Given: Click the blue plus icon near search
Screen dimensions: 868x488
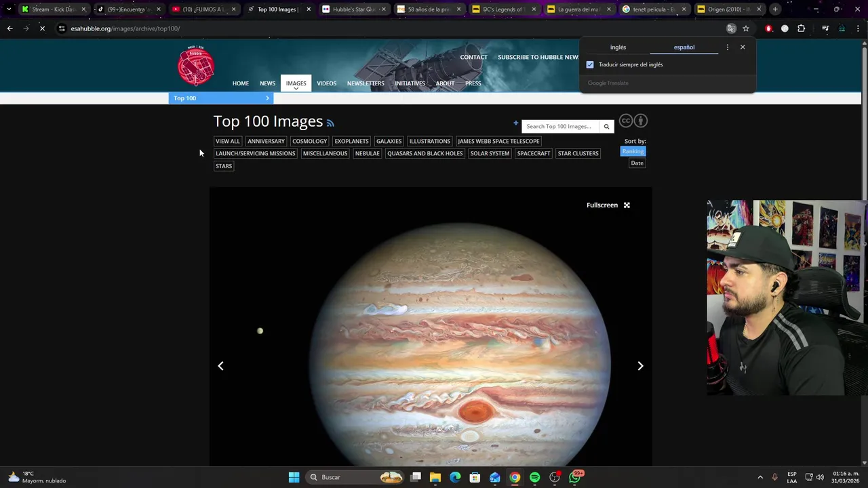Looking at the screenshot, I should click(515, 123).
